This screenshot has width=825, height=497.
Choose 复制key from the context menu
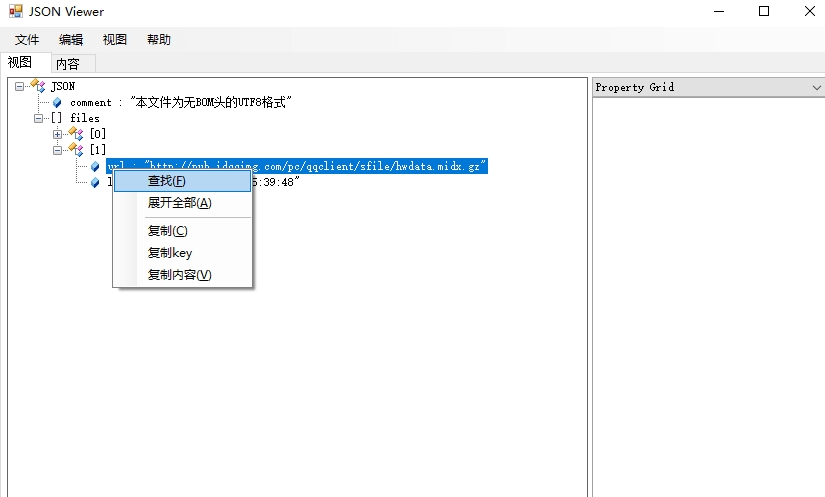coord(183,253)
